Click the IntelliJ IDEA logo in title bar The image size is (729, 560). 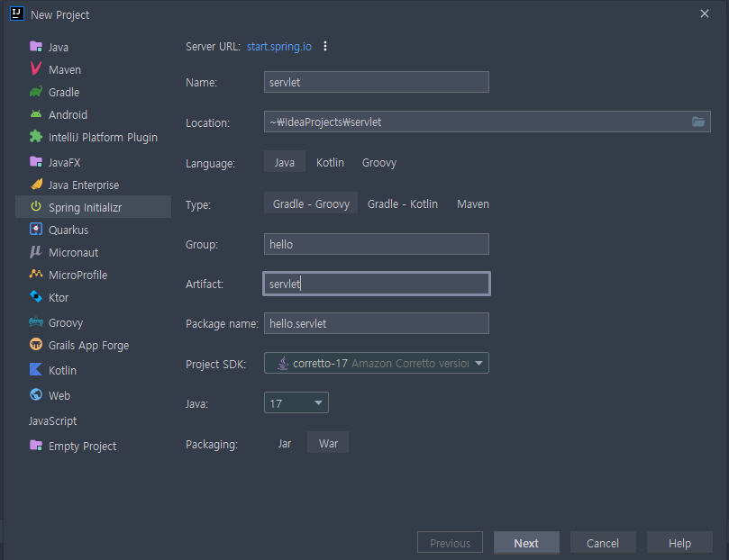[17, 14]
